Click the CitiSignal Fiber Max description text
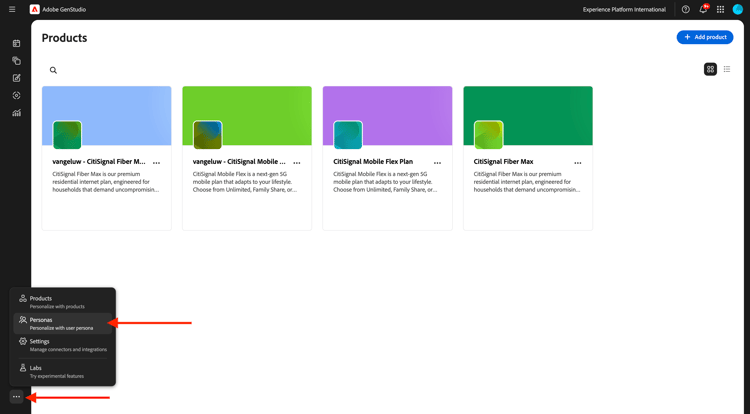750x414 pixels. click(x=527, y=182)
